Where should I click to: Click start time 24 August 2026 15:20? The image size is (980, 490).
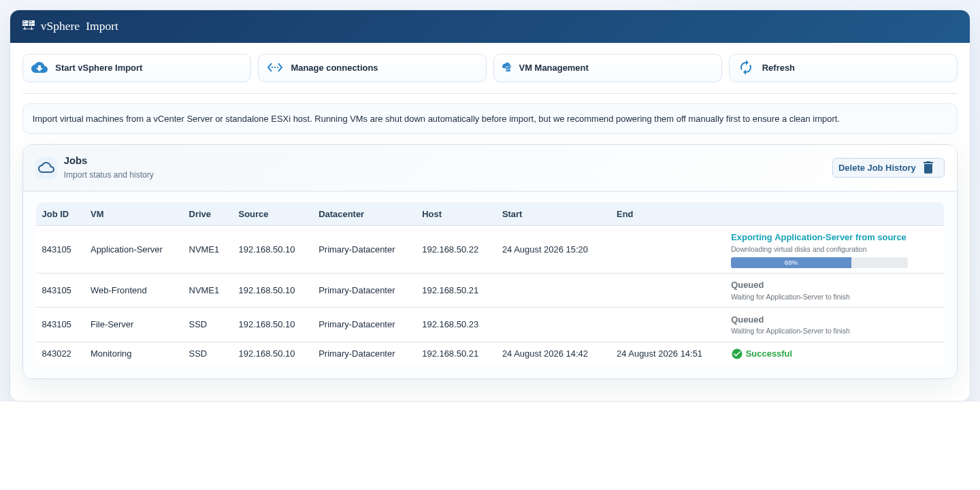click(x=545, y=249)
